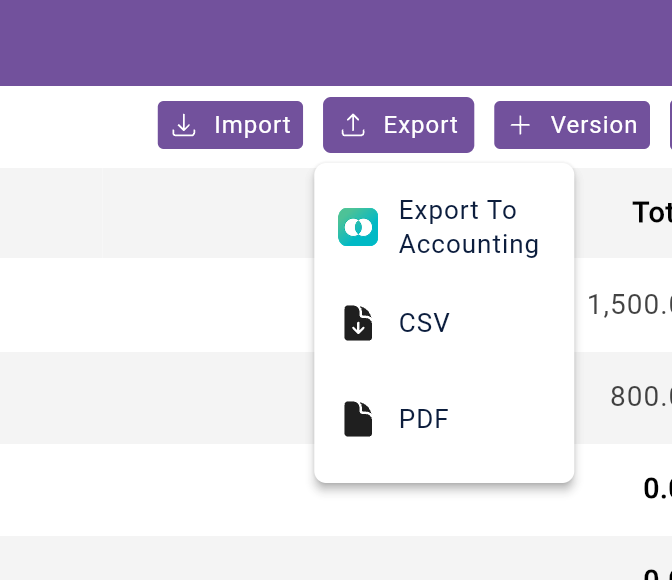
Task: Click the upload arrow icon on Export
Action: click(353, 125)
